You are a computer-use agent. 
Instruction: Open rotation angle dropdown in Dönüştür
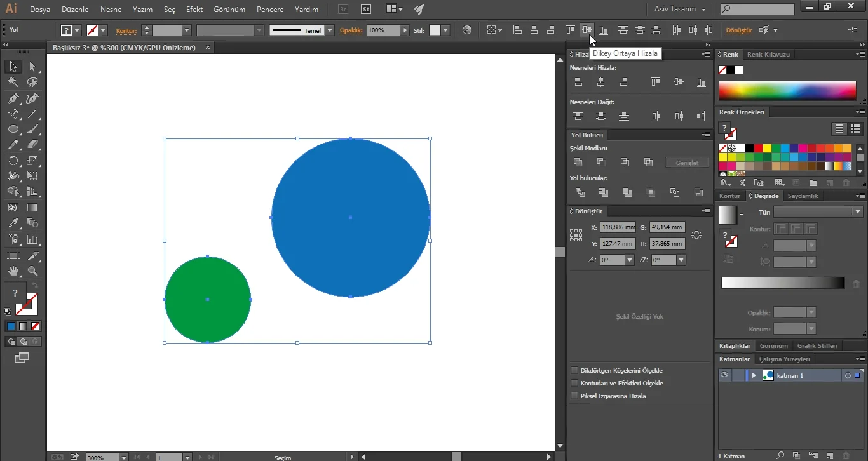click(630, 260)
